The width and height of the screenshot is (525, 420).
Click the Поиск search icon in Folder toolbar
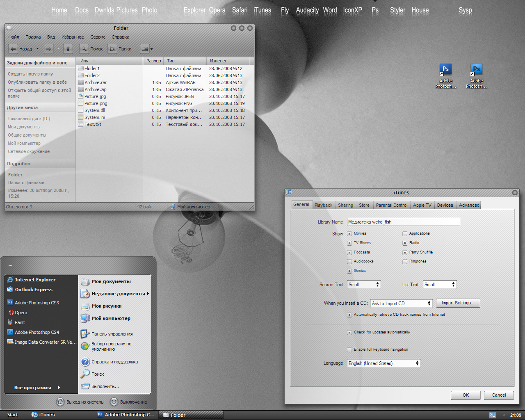point(84,49)
